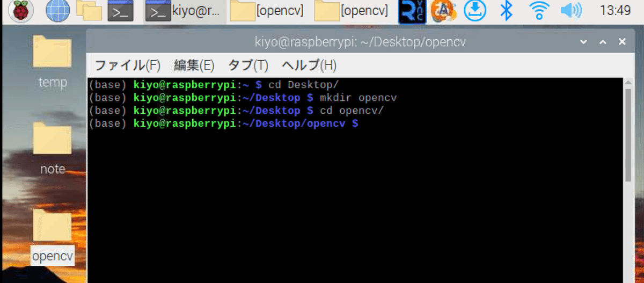
Task: Open the Raspberry Pi main menu
Action: [20, 11]
